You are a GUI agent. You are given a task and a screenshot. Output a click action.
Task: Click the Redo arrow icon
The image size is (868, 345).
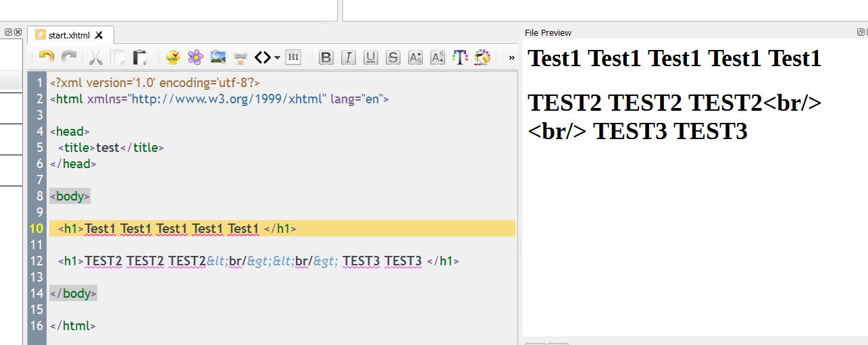point(69,57)
